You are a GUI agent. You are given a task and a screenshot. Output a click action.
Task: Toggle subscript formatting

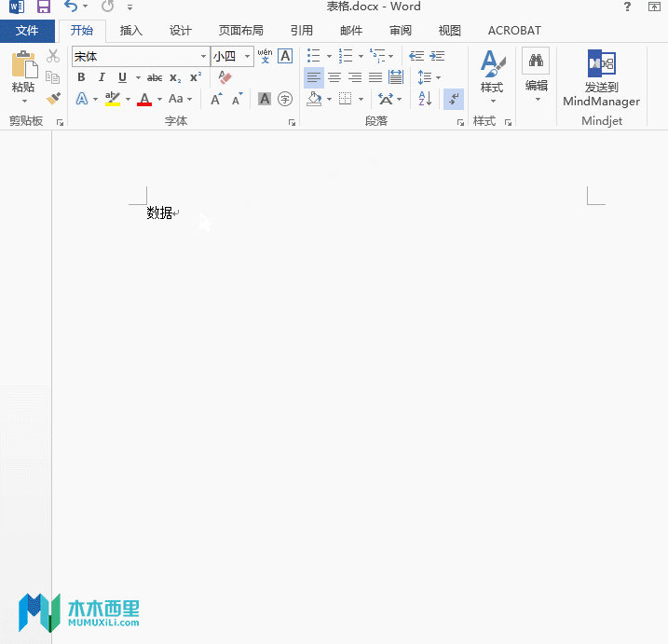tap(175, 77)
